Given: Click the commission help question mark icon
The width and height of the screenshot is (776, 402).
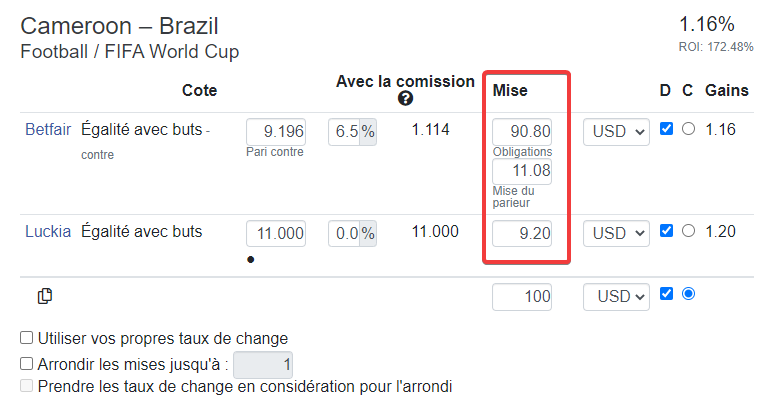Looking at the screenshot, I should (405, 99).
